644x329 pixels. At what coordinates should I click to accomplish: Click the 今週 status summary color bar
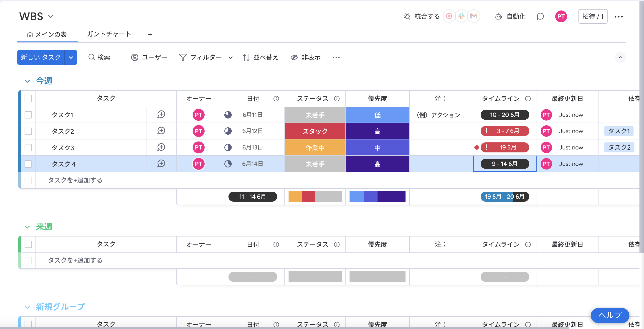pyautogui.click(x=315, y=197)
